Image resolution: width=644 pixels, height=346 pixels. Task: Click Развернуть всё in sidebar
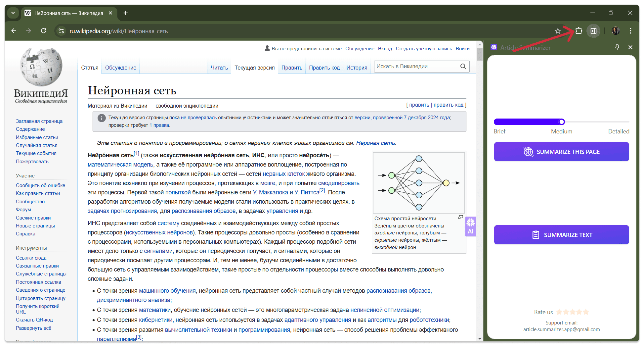(33, 328)
